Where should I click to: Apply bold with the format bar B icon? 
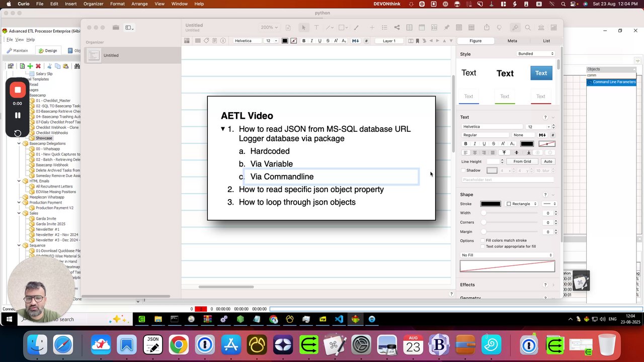(x=303, y=41)
